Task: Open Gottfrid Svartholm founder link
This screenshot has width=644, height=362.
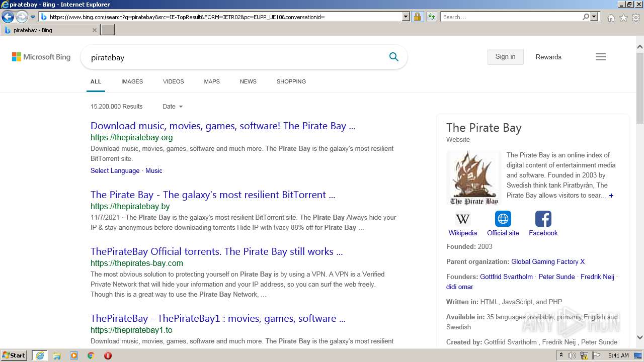Action: click(506, 277)
